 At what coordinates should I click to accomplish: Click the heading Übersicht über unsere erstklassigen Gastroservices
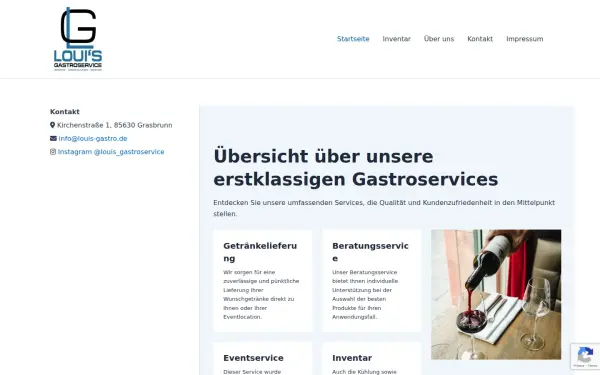(356, 168)
